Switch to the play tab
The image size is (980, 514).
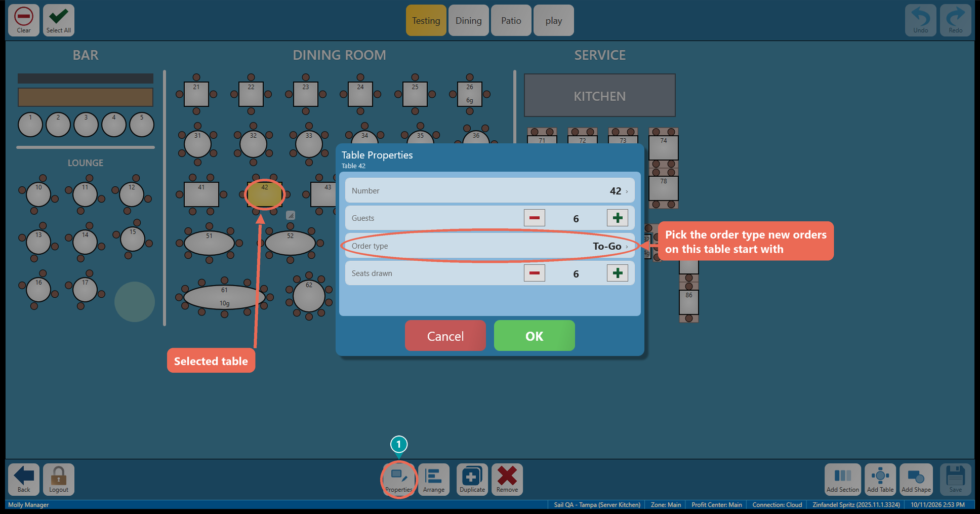pos(554,20)
